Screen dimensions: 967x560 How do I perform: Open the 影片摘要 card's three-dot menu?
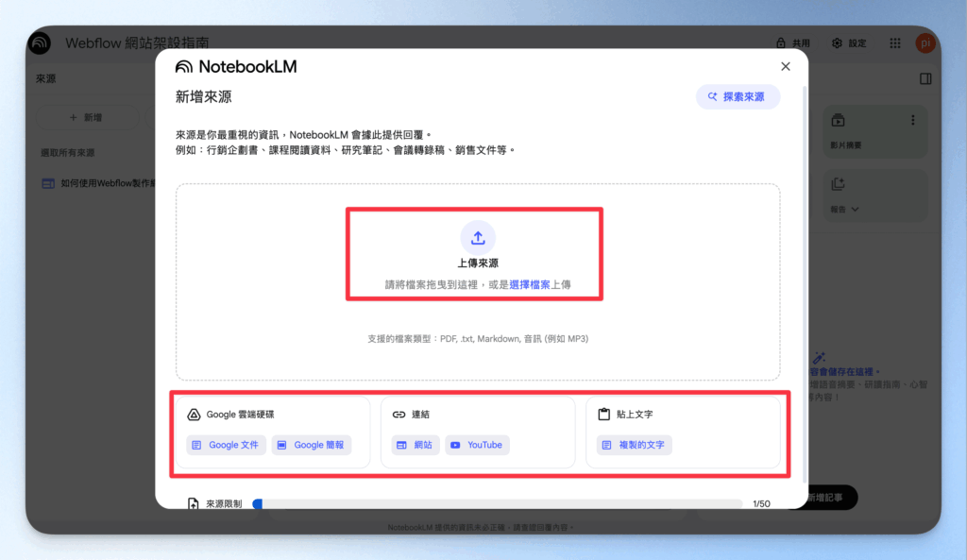(x=913, y=121)
